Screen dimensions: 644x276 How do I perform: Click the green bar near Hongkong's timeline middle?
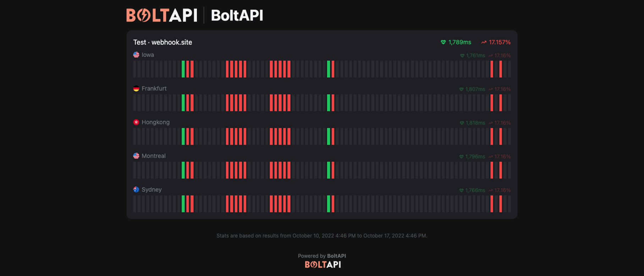pos(329,136)
